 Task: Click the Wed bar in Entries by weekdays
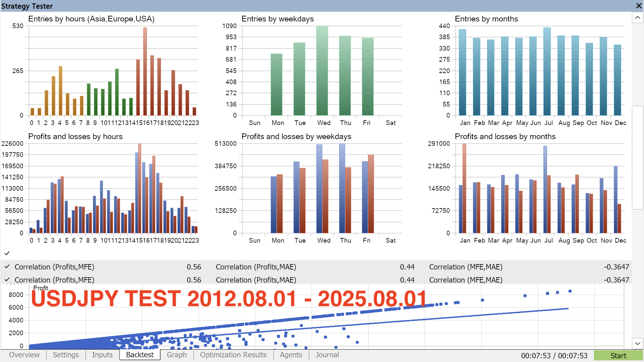[322, 71]
